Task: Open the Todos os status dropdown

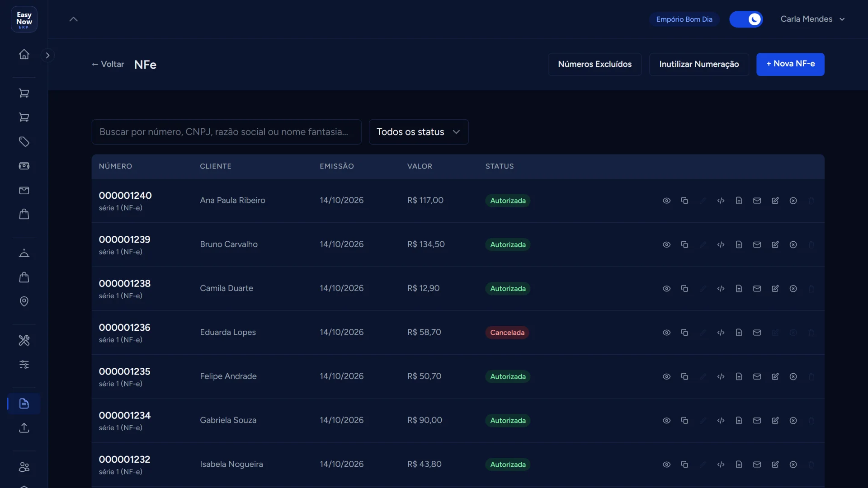Action: [x=419, y=132]
